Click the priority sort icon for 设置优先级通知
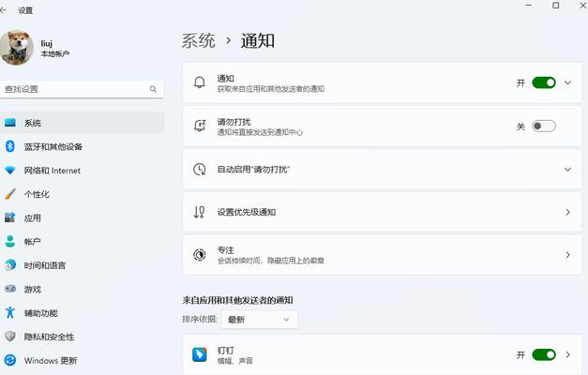The height and width of the screenshot is (375, 588). click(199, 212)
